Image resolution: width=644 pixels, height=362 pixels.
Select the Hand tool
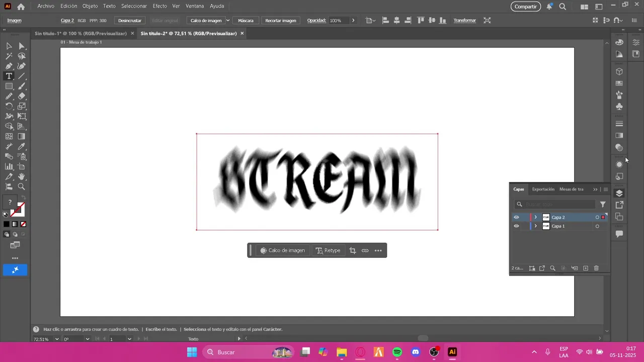point(22,176)
